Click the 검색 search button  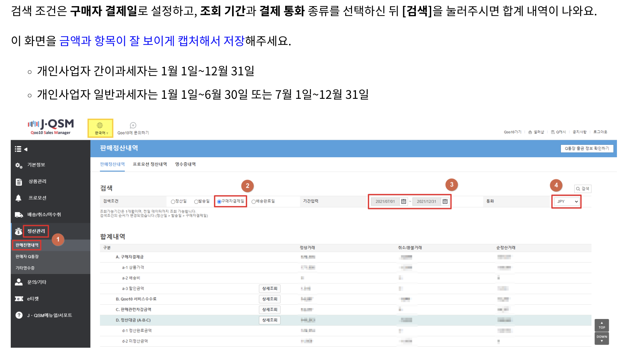click(583, 189)
